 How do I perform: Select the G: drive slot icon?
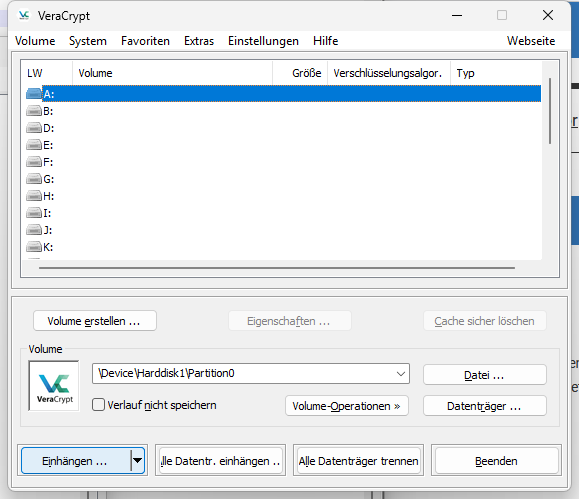point(34,179)
